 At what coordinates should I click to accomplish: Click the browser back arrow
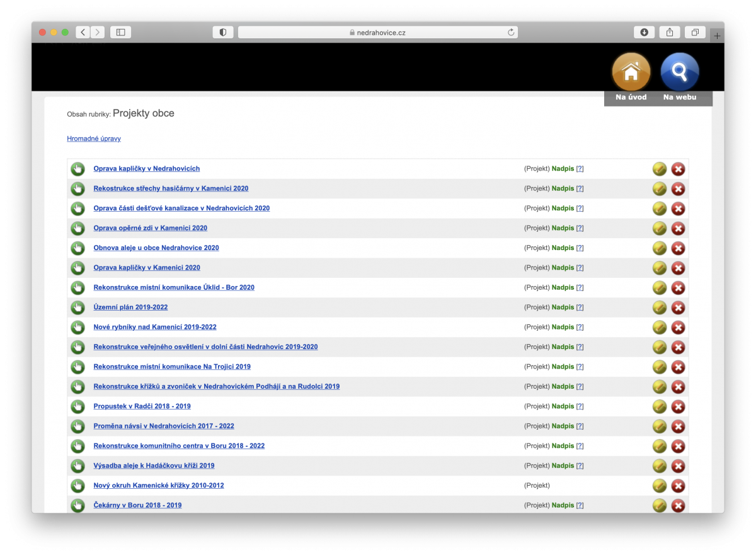[83, 31]
